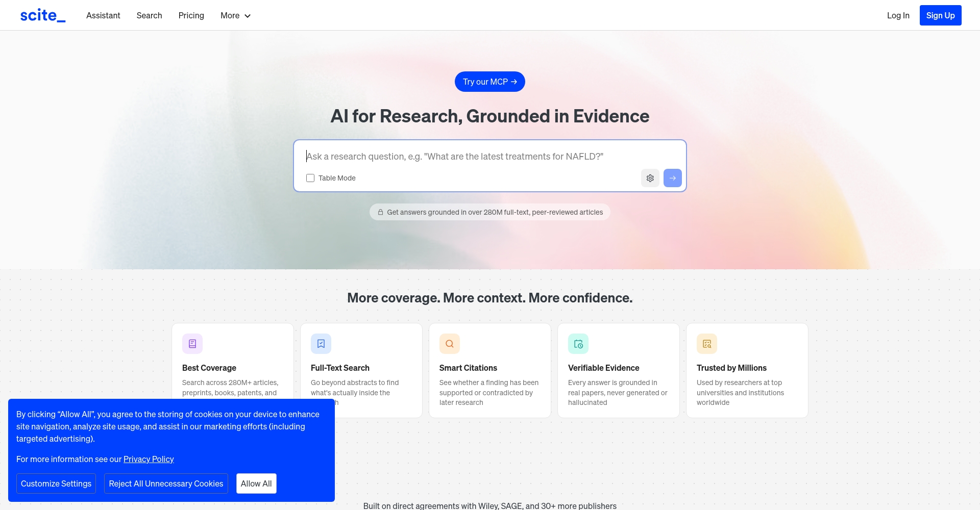This screenshot has height=510, width=980.
Task: Go to the Search page
Action: [149, 16]
